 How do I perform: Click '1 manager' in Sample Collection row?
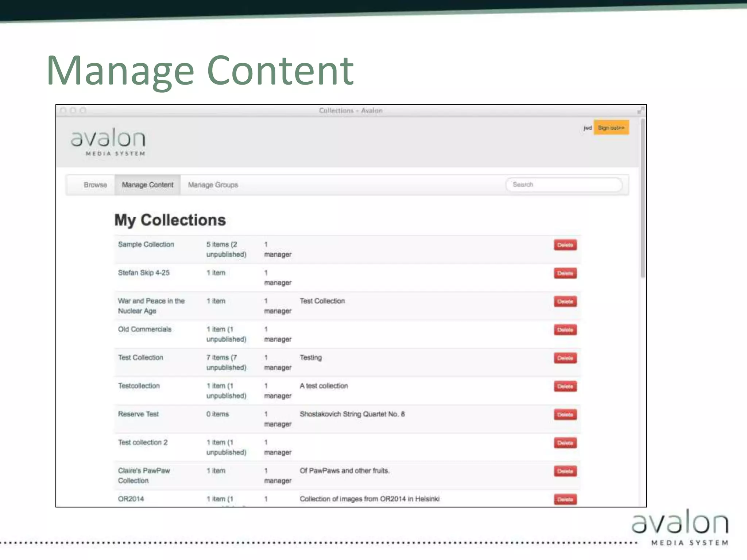[x=278, y=249]
